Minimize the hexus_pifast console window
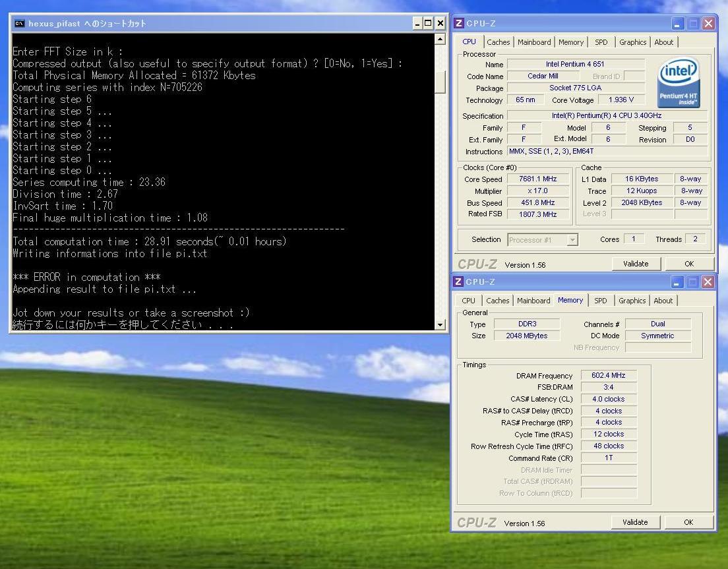 [417, 23]
